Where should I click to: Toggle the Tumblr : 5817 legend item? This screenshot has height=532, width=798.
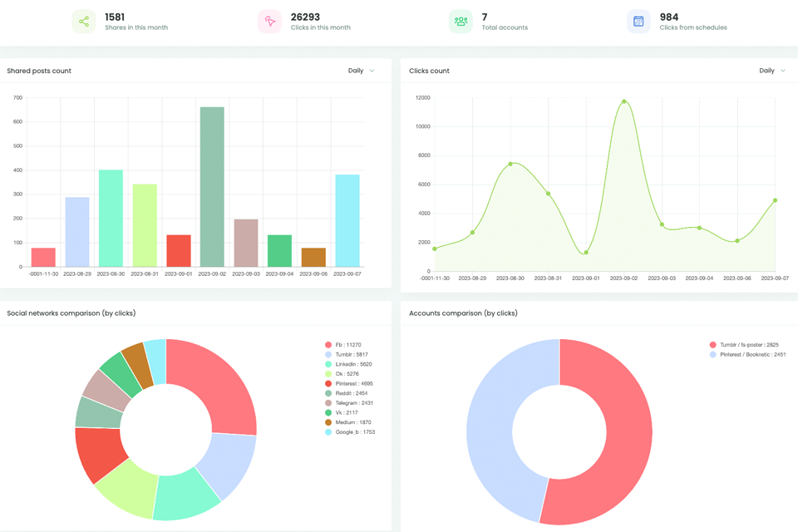(x=346, y=354)
